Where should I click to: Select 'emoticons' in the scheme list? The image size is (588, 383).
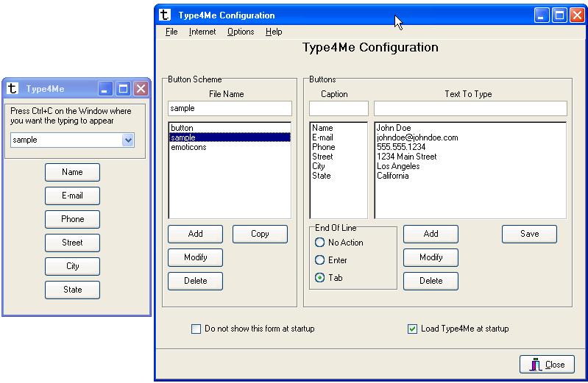pyautogui.click(x=230, y=147)
